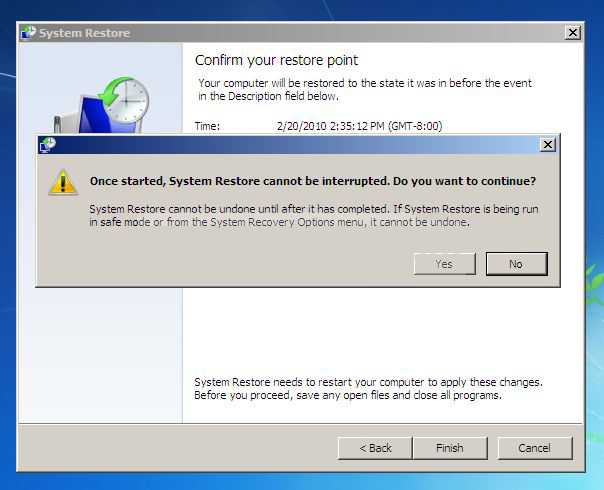Screen dimensions: 604x490
Task: Decline the restore with No button
Action: pos(516,264)
